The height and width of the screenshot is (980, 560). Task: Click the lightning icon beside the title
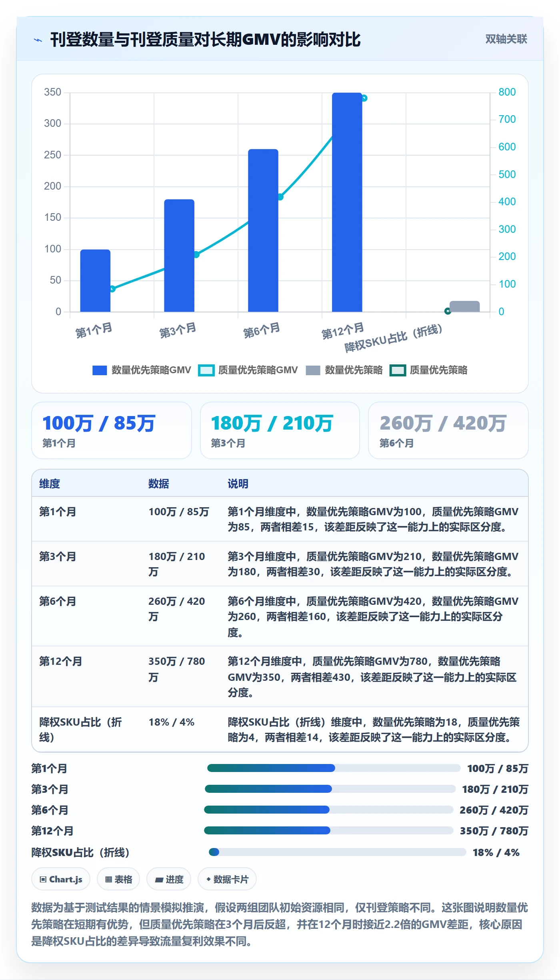pyautogui.click(x=38, y=40)
